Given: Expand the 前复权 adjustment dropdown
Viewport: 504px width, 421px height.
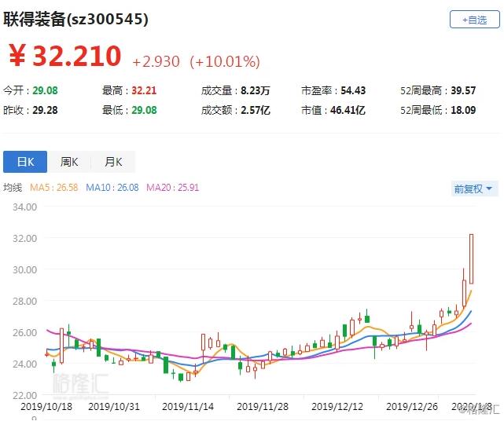Looking at the screenshot, I should click(x=474, y=189).
